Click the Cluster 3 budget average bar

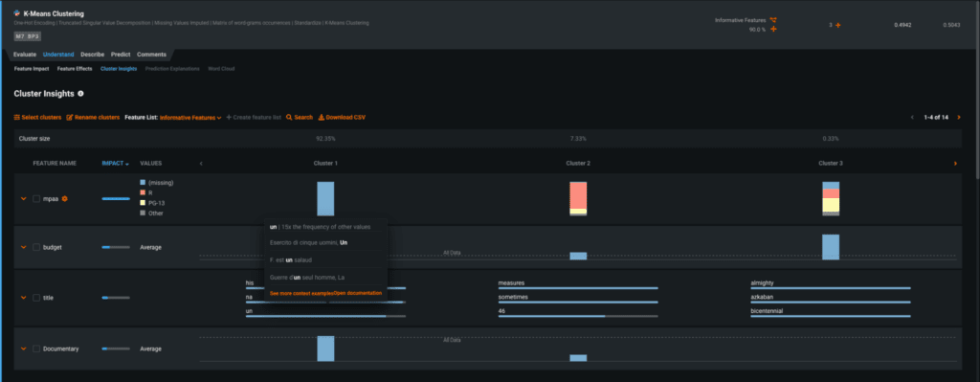point(831,247)
